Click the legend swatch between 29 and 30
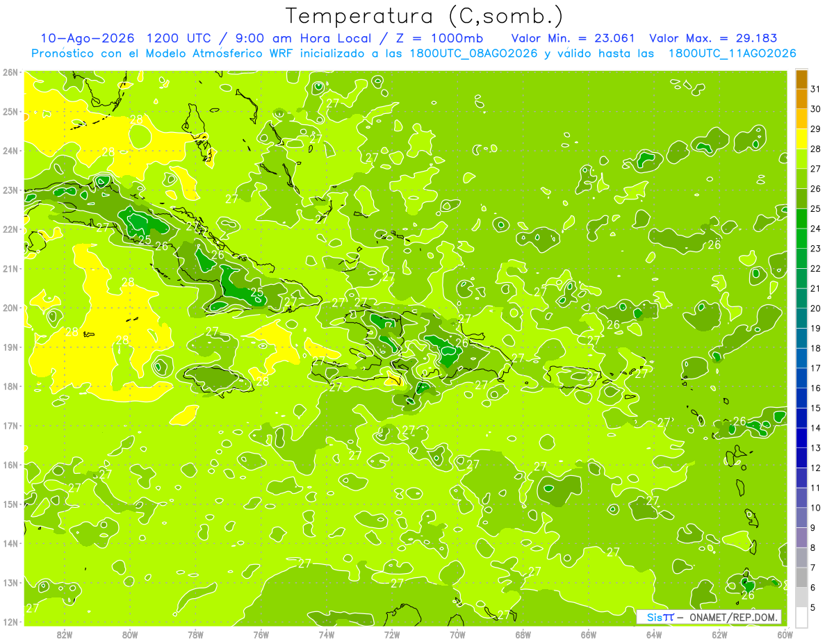This screenshot has width=834, height=644. coord(801,119)
